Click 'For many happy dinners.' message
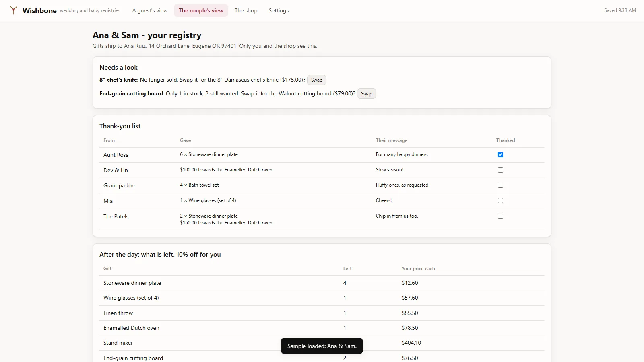The image size is (644, 362). pyautogui.click(x=402, y=154)
